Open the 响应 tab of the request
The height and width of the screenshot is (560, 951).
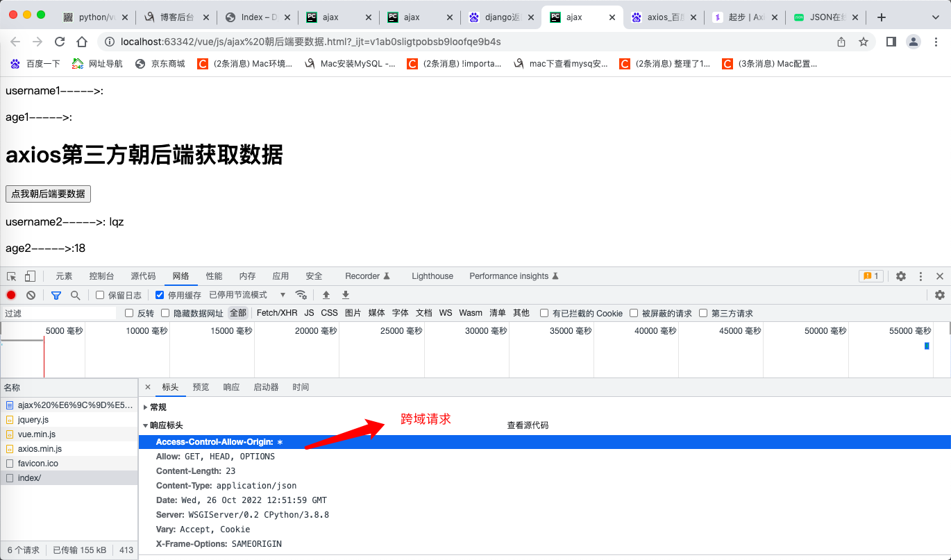click(x=231, y=387)
